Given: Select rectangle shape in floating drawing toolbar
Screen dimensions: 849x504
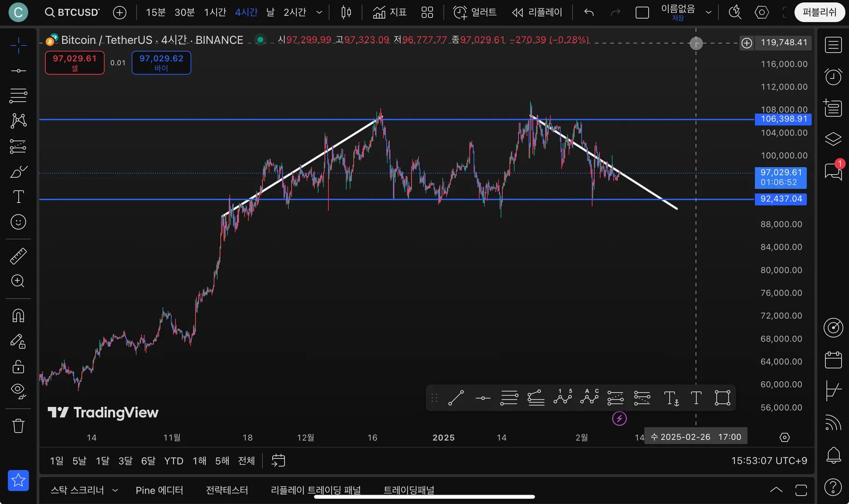Looking at the screenshot, I should click(722, 398).
